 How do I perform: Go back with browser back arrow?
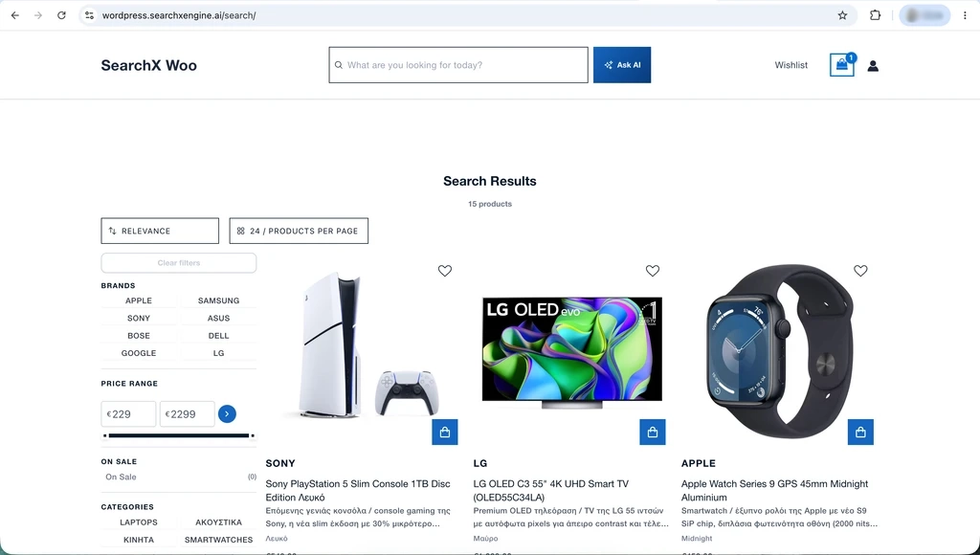tap(15, 15)
